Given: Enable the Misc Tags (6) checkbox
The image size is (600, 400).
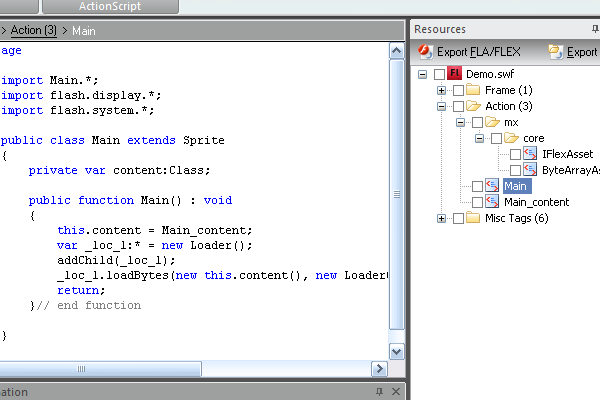Looking at the screenshot, I should 458,218.
